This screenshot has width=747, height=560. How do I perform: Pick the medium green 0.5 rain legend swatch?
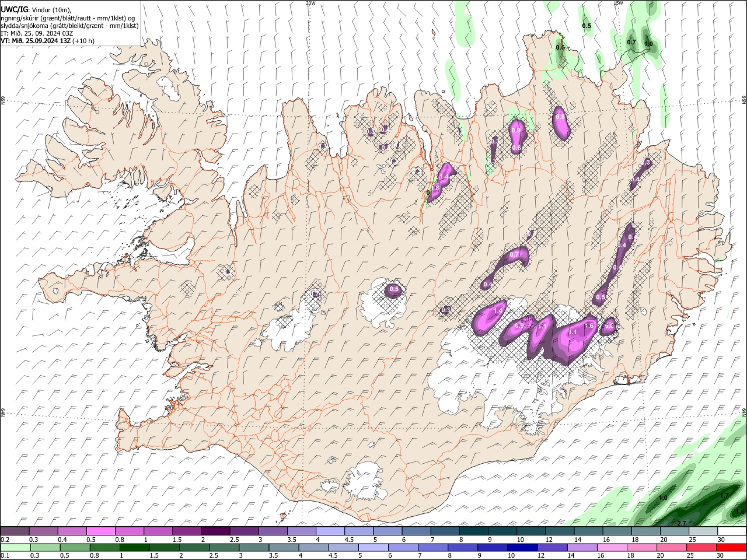pyautogui.click(x=75, y=547)
